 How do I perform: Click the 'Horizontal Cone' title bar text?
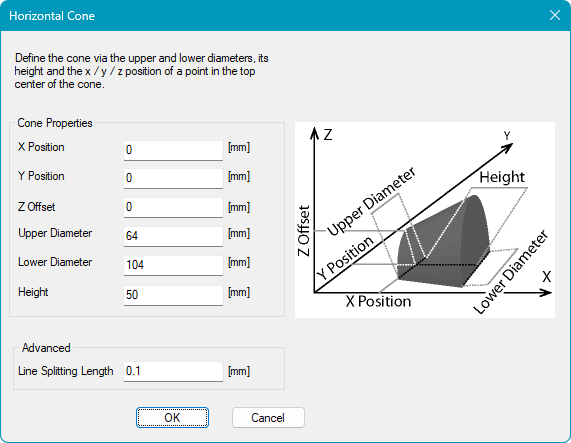click(52, 16)
